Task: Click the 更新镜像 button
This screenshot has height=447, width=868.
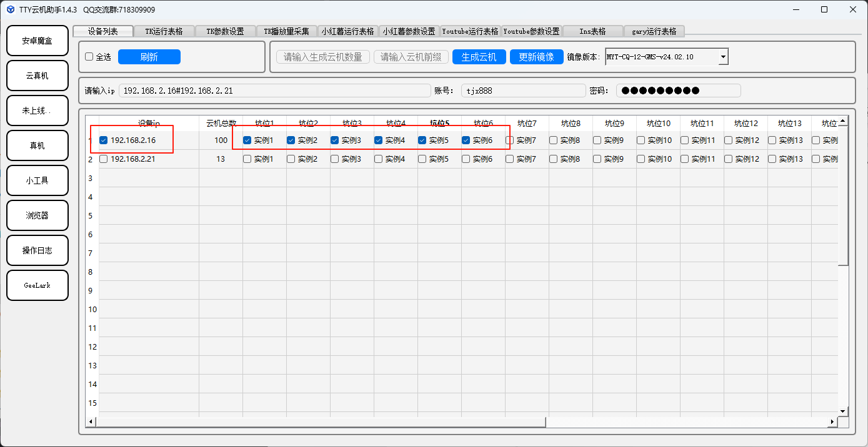Action: (536, 57)
